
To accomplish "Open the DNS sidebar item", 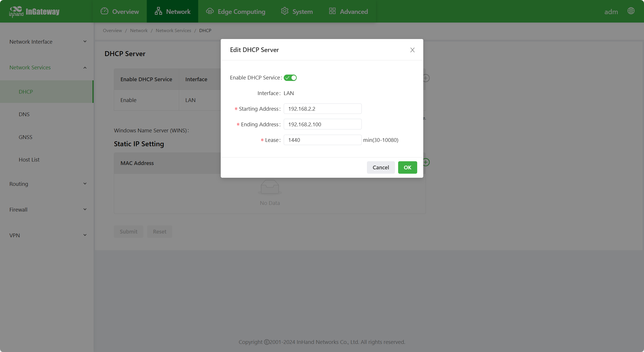I will (24, 114).
